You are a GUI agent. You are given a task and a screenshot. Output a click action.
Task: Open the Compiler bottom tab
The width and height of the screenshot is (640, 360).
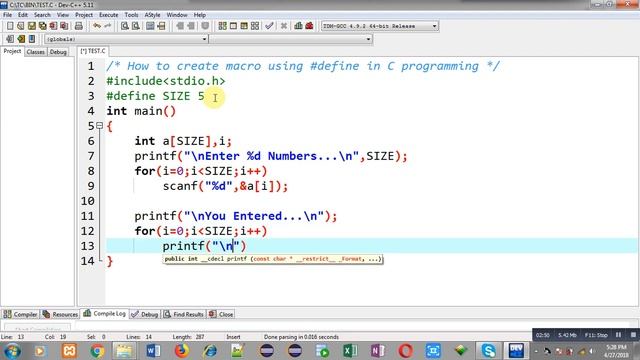(20, 314)
